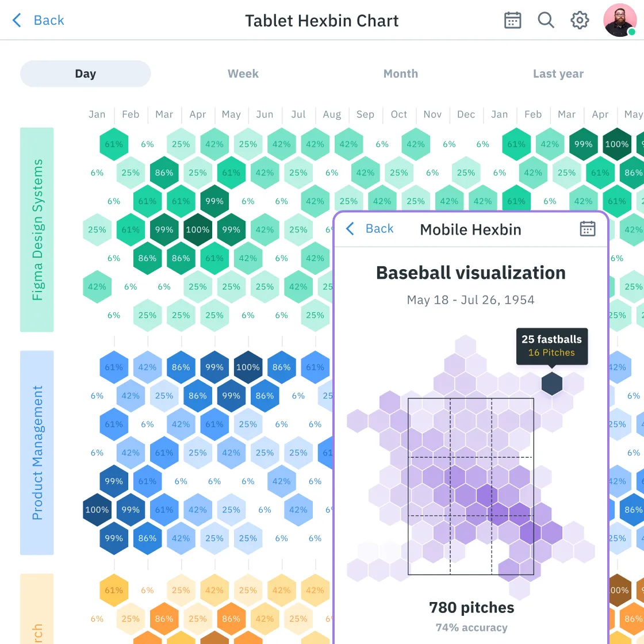The width and height of the screenshot is (644, 644).
Task: Select the Day time range
Action: click(85, 74)
